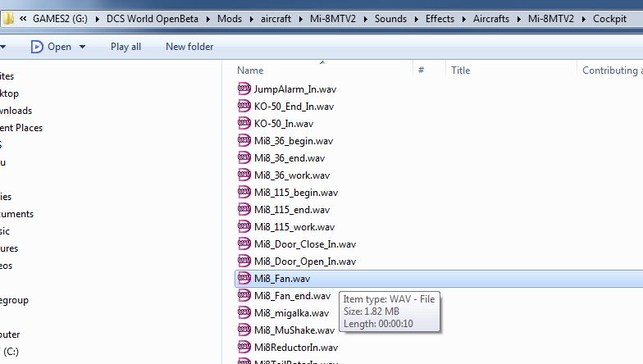Expand the Aircrafts breadcrumb arrow
The image size is (643, 364).
518,19
